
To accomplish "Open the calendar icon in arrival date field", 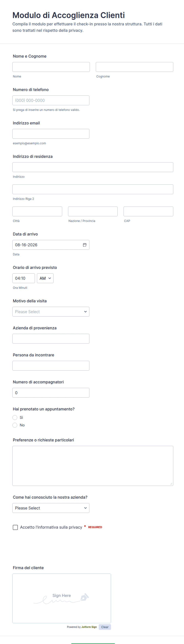I will (85, 245).
